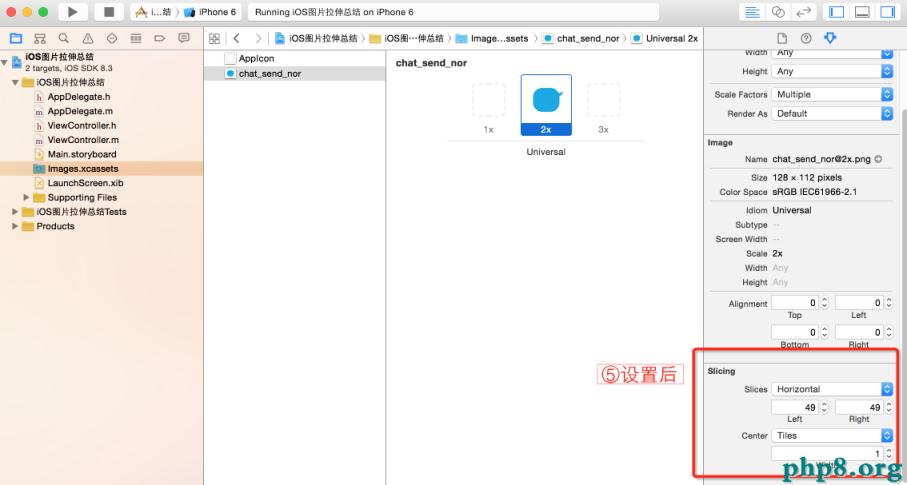Screen dimensions: 907x485
Task: Click the Slicing Right 49 field
Action: tap(858, 407)
